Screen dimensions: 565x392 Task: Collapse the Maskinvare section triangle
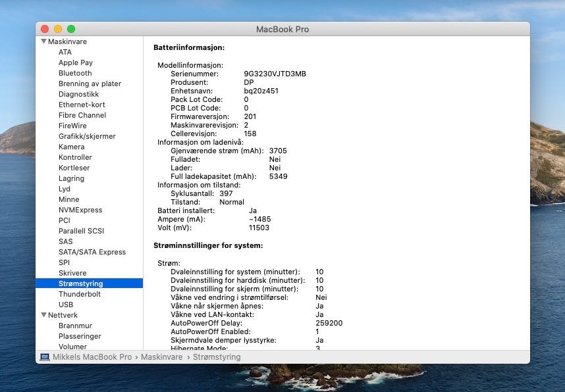44,41
